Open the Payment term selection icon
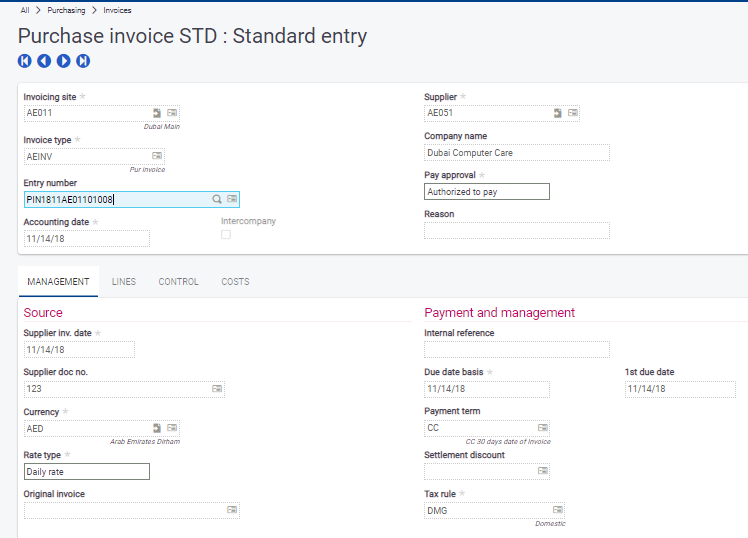This screenshot has width=748, height=538. pyautogui.click(x=542, y=428)
